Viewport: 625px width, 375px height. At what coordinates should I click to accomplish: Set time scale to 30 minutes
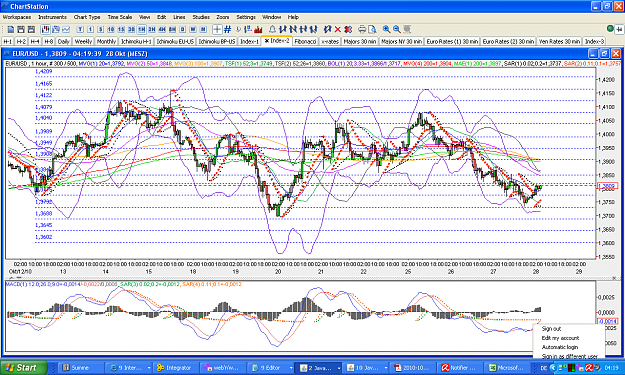[131, 29]
